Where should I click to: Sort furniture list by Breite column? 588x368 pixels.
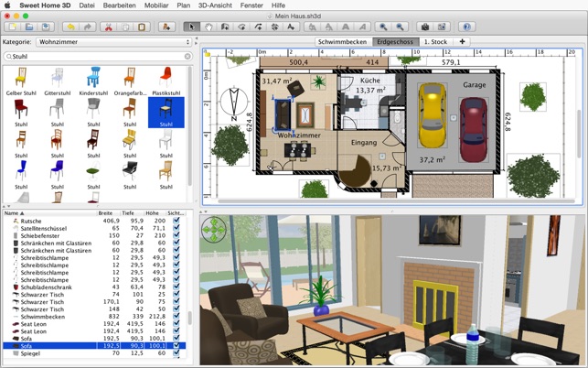(x=109, y=213)
